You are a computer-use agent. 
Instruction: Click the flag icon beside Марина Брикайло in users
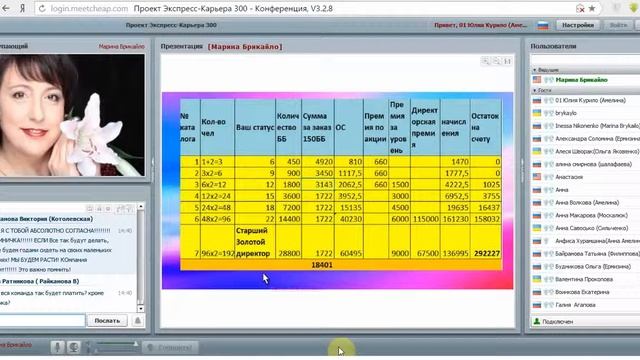[x=537, y=80]
